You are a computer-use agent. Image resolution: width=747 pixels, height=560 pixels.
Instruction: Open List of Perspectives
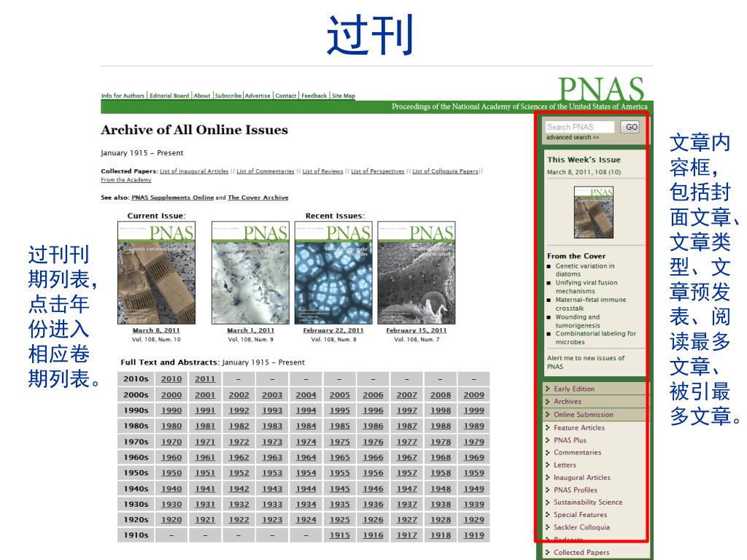click(x=378, y=171)
